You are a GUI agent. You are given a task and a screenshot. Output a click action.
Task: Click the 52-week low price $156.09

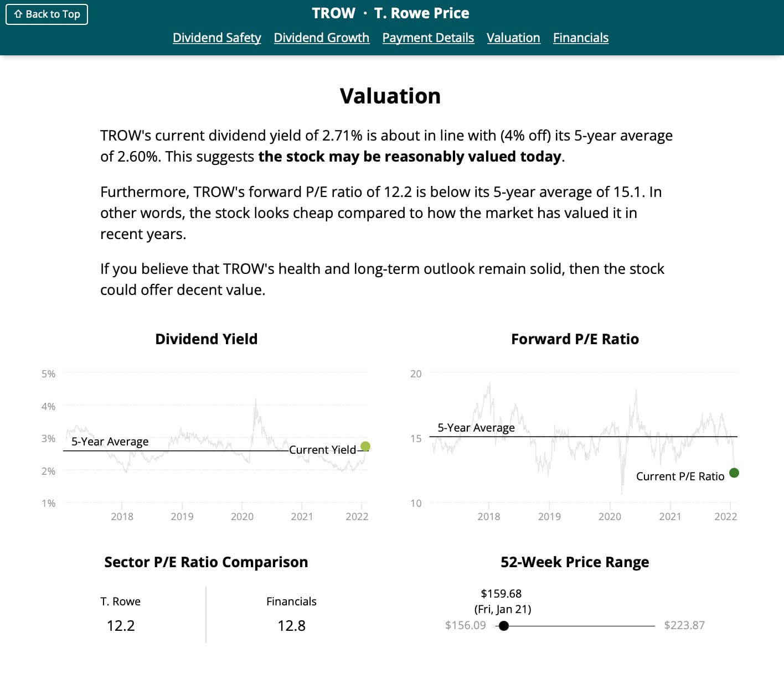tap(466, 625)
